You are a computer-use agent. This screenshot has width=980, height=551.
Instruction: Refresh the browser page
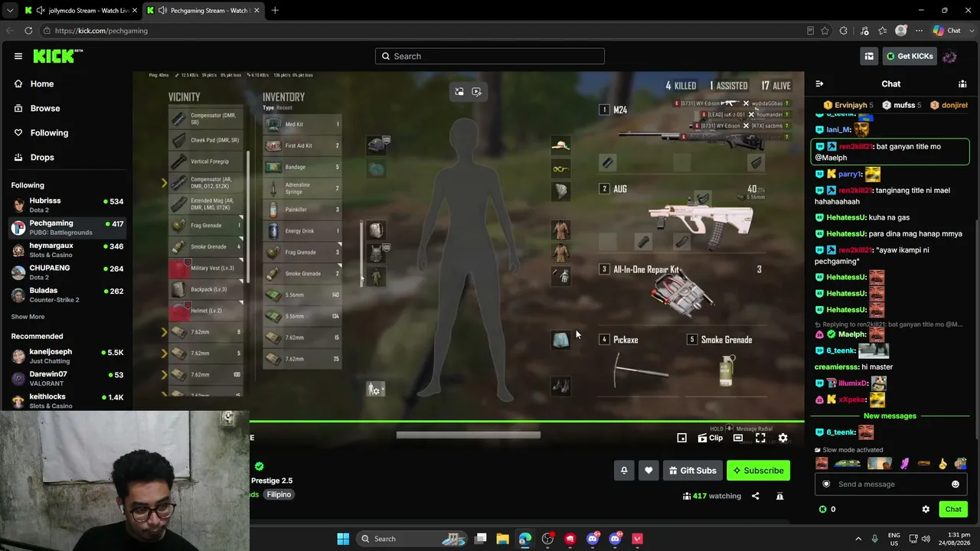28,31
